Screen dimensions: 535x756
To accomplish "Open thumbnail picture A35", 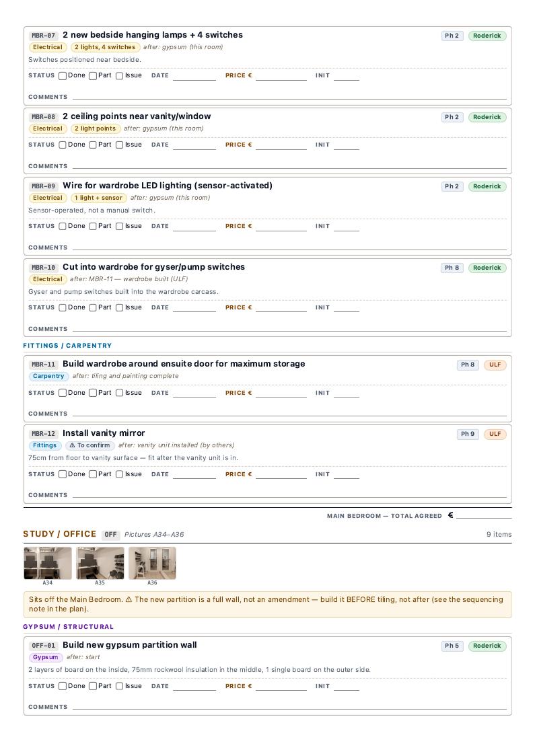I will [100, 563].
